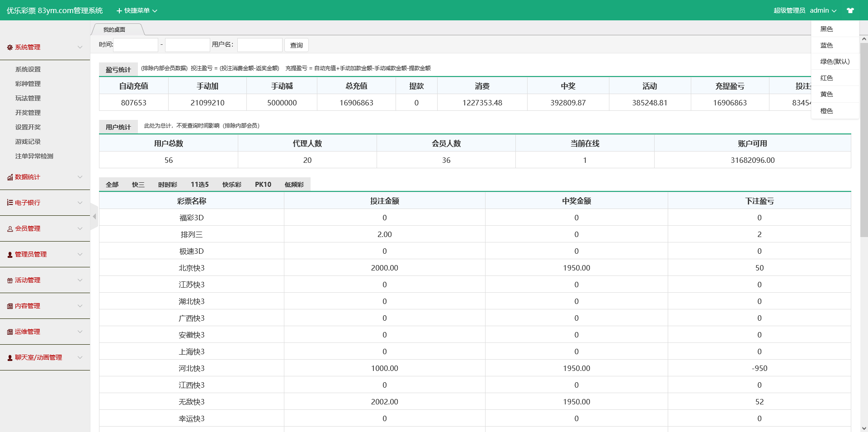868x432 pixels.
Task: Click the vertical scrollbar thumb
Action: tap(864, 140)
